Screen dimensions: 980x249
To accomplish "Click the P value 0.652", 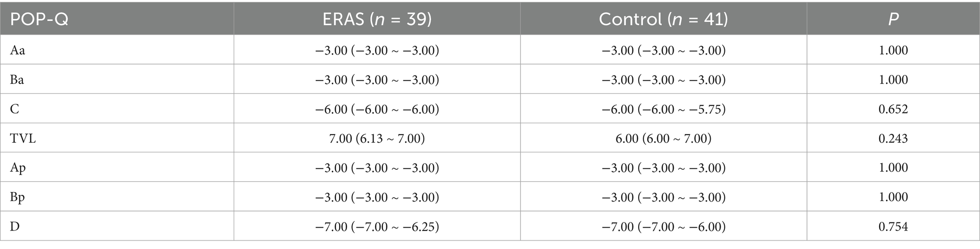I will click(x=893, y=109).
